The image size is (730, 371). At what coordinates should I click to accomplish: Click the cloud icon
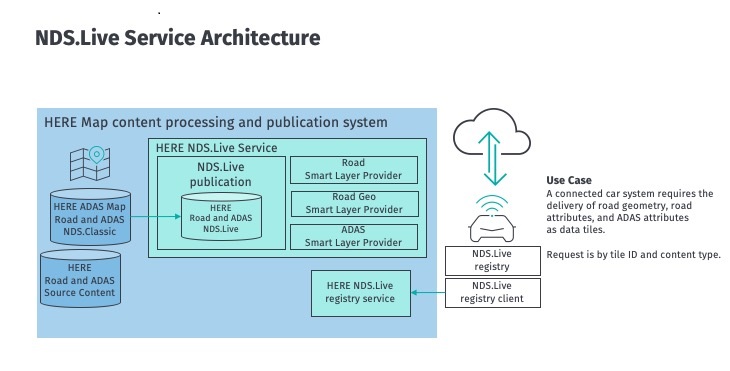click(x=492, y=132)
